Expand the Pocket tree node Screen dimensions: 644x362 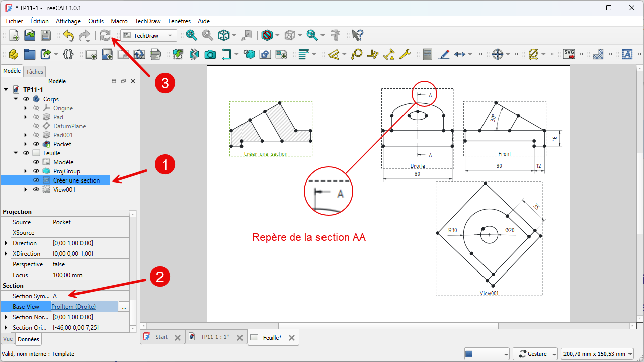click(x=26, y=144)
